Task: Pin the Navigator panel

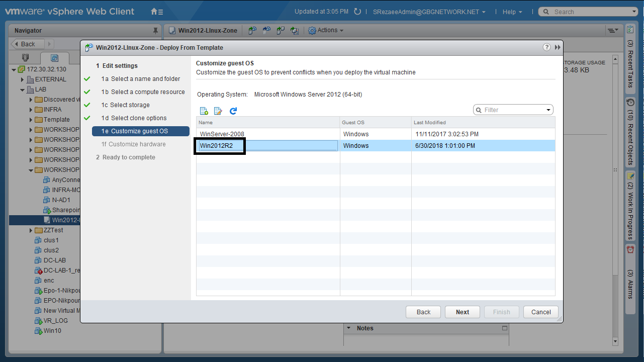Action: 155,31
